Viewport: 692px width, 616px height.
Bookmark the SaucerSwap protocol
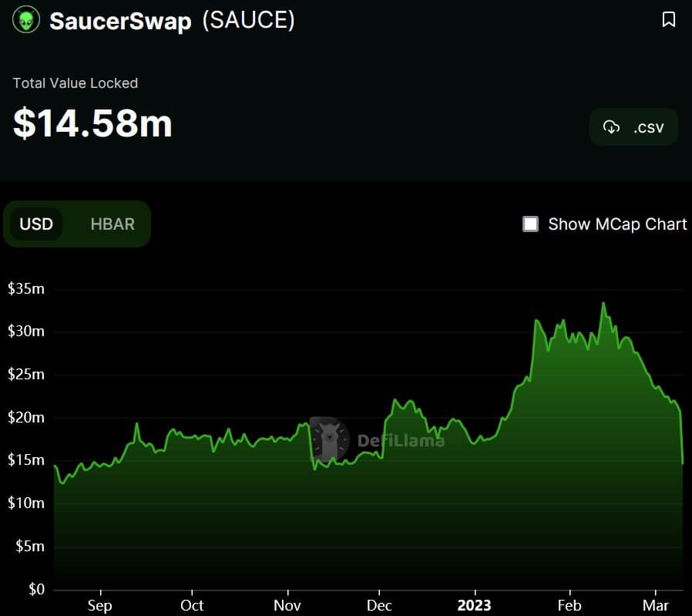(x=669, y=20)
